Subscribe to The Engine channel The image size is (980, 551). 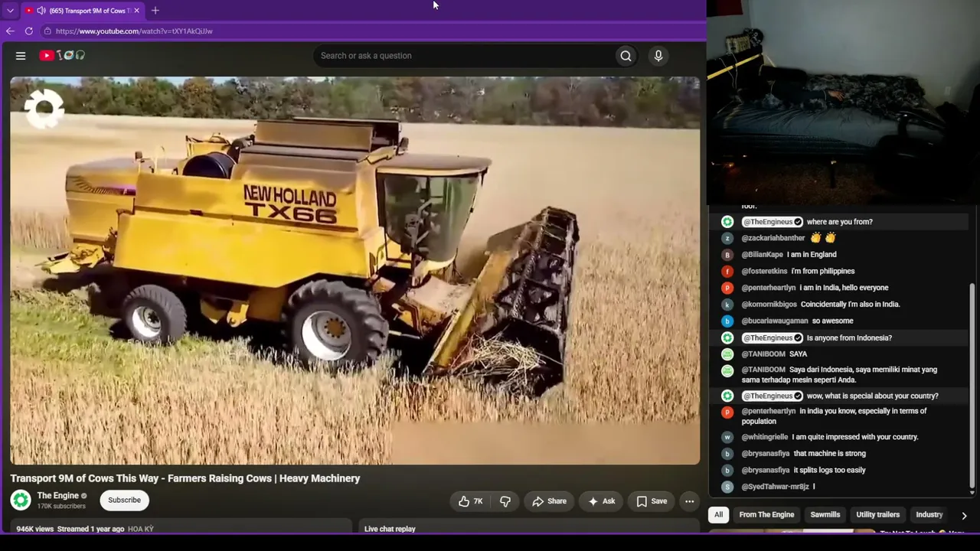(x=124, y=500)
